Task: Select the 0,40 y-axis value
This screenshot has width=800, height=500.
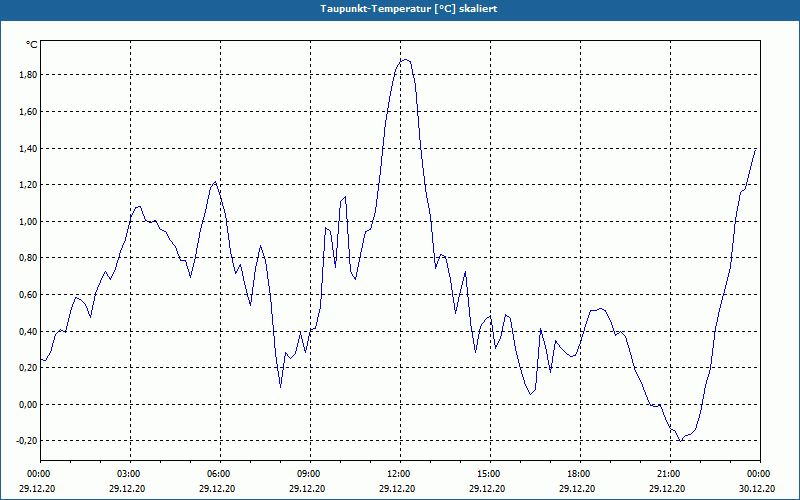Action: (x=29, y=332)
